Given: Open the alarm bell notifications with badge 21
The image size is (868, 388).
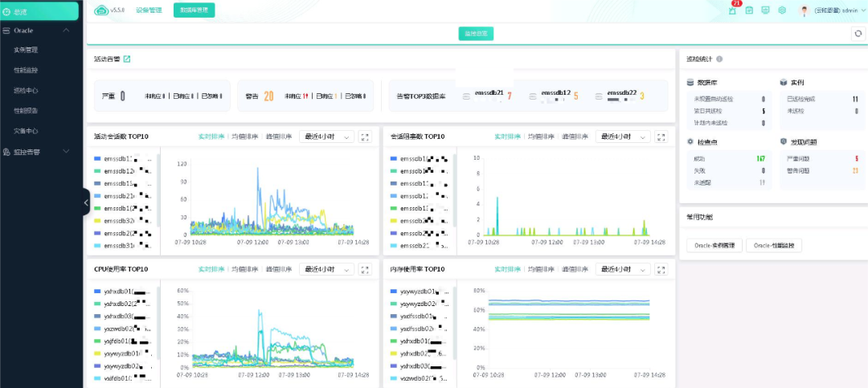Looking at the screenshot, I should [x=732, y=10].
